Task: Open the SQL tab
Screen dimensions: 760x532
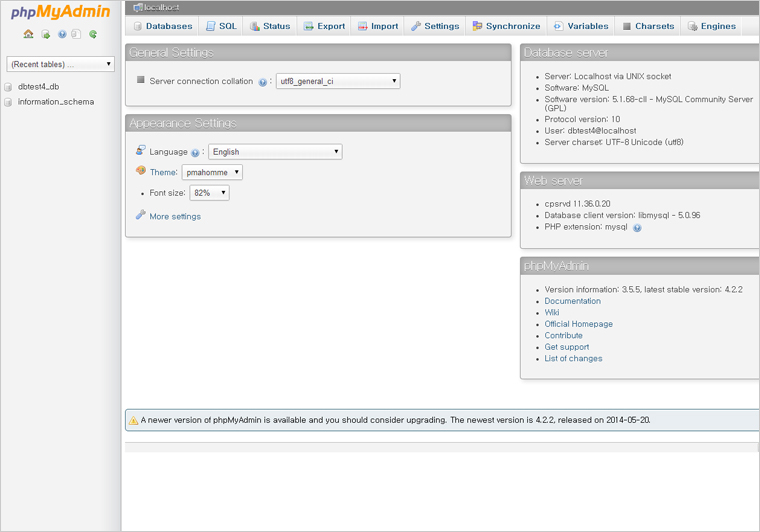Action: pyautogui.click(x=221, y=26)
